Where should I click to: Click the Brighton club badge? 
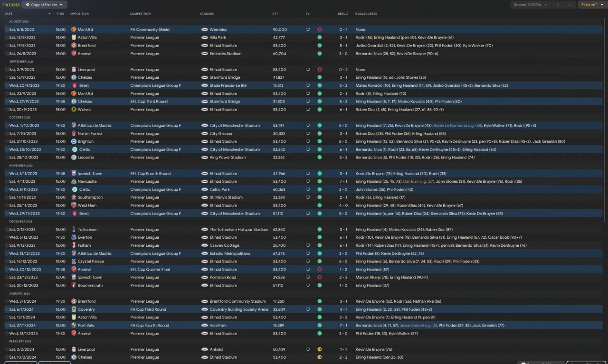click(x=74, y=141)
